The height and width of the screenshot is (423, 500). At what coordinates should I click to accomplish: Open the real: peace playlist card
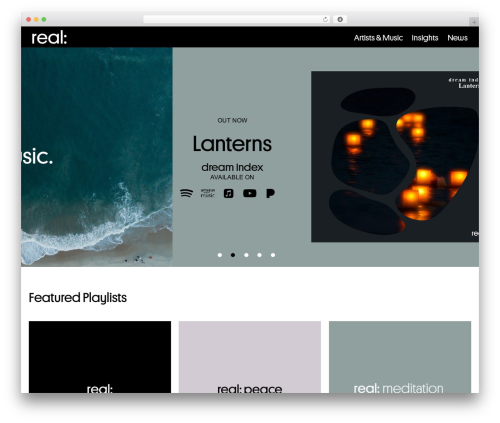point(250,357)
